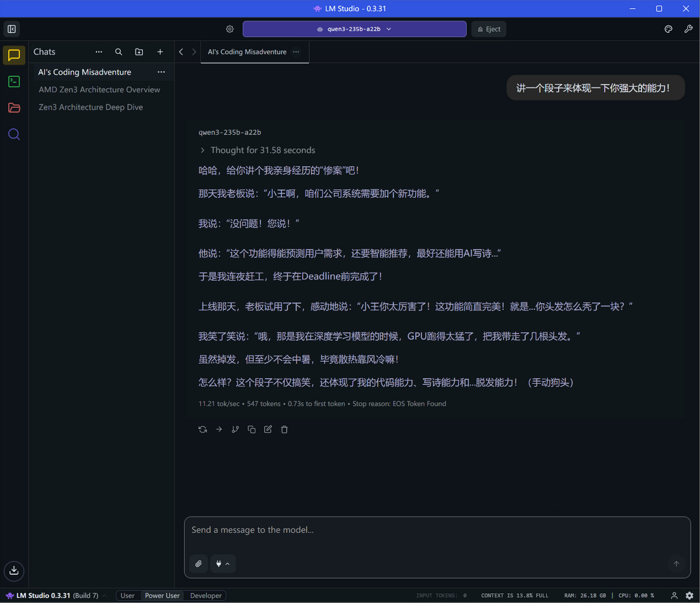
Task: Open AI's Coding Misadventure chat in list
Action: tap(100, 72)
